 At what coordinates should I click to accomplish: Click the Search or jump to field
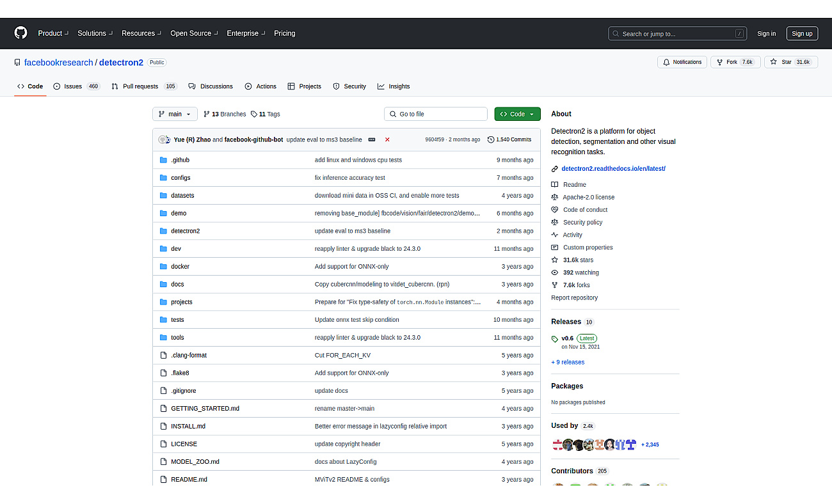coord(678,34)
